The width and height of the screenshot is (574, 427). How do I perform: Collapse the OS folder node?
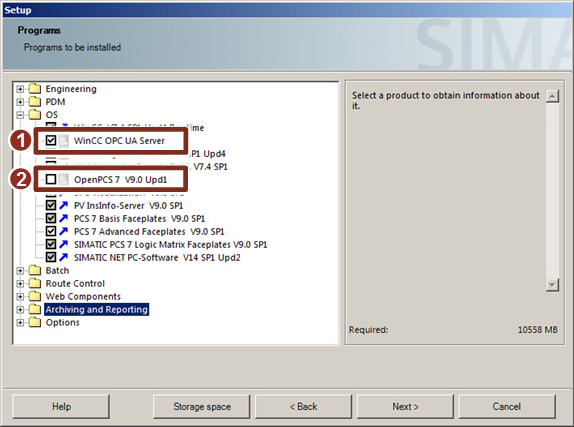point(20,115)
